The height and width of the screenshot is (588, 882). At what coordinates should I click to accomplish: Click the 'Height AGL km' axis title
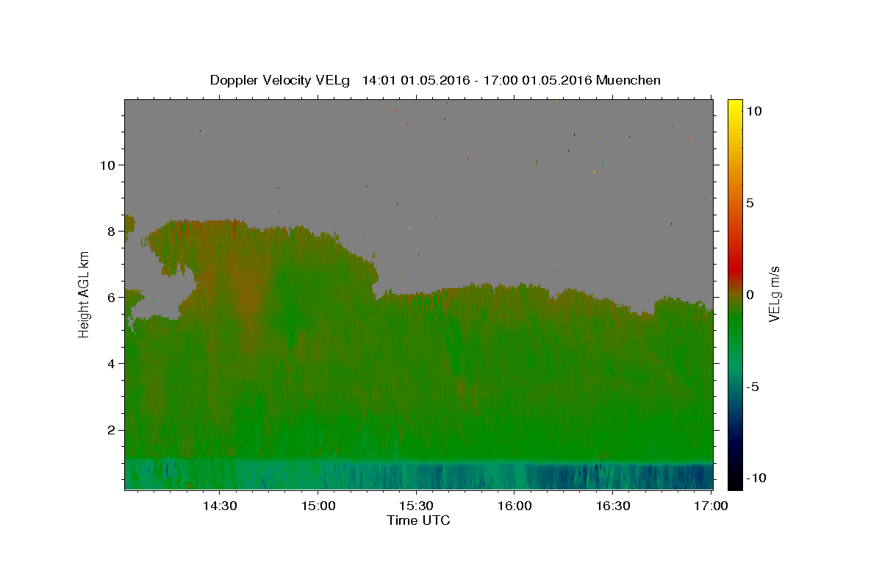pyautogui.click(x=84, y=294)
